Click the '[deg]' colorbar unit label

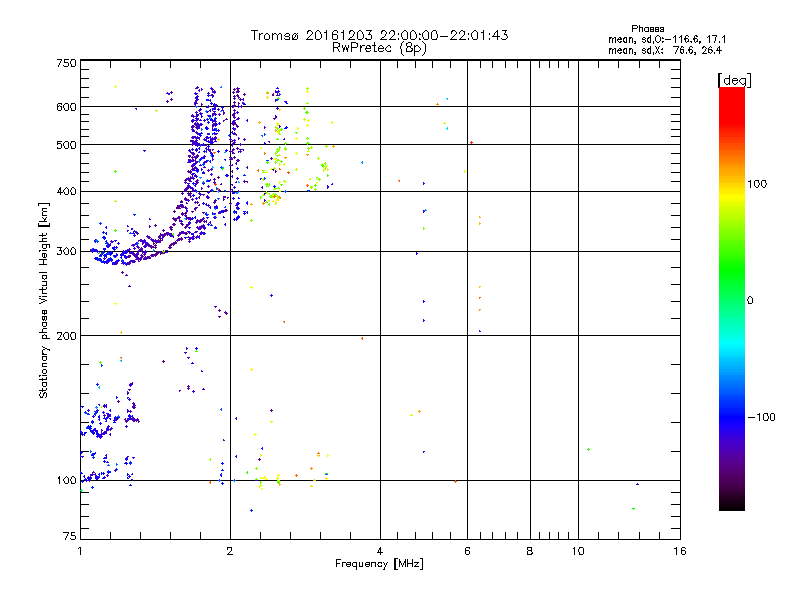[x=734, y=80]
